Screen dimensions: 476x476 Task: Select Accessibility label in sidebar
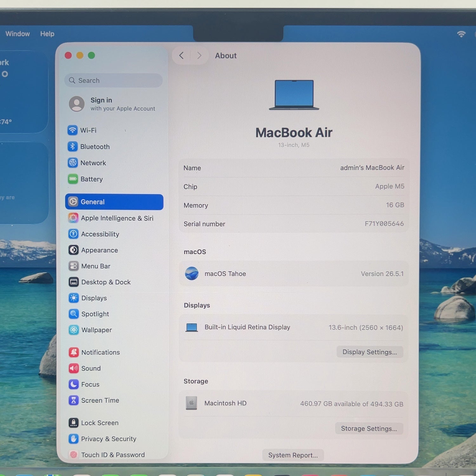click(100, 234)
